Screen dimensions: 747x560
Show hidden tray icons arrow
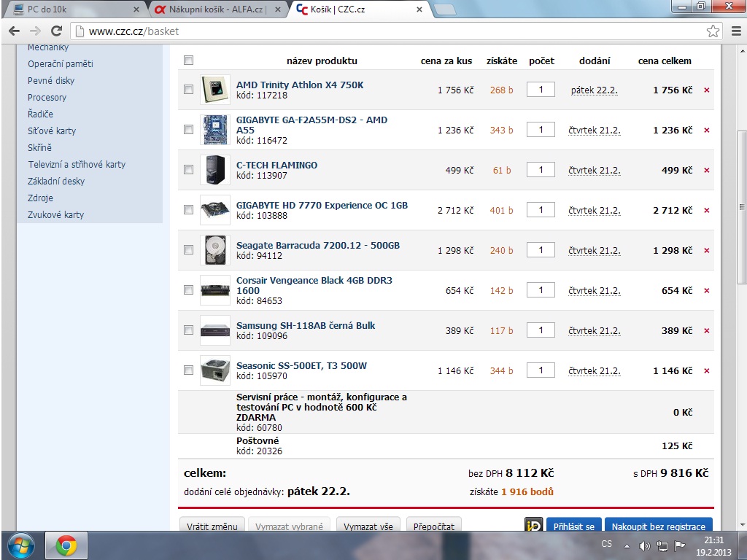pyautogui.click(x=627, y=546)
